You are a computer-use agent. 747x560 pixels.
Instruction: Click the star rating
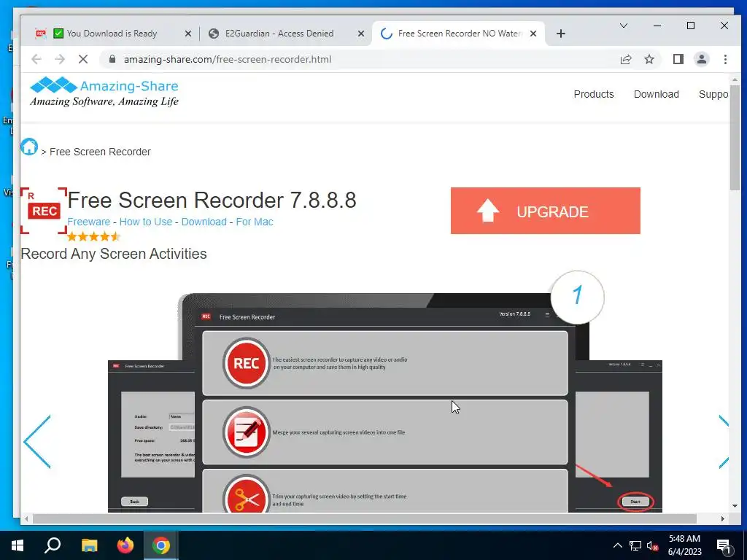click(93, 236)
